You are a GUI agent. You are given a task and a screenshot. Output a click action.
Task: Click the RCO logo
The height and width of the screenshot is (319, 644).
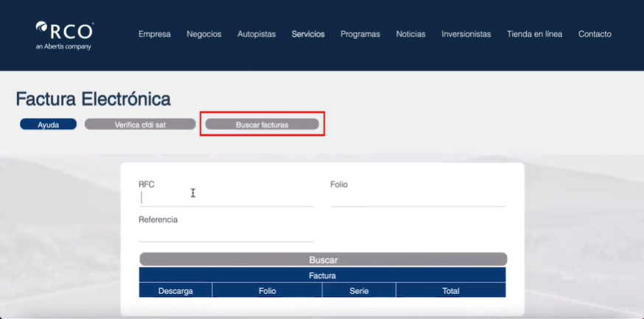tap(65, 35)
